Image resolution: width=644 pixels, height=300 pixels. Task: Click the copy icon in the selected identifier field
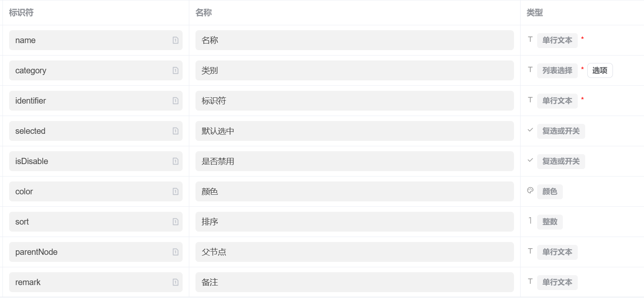(x=176, y=131)
